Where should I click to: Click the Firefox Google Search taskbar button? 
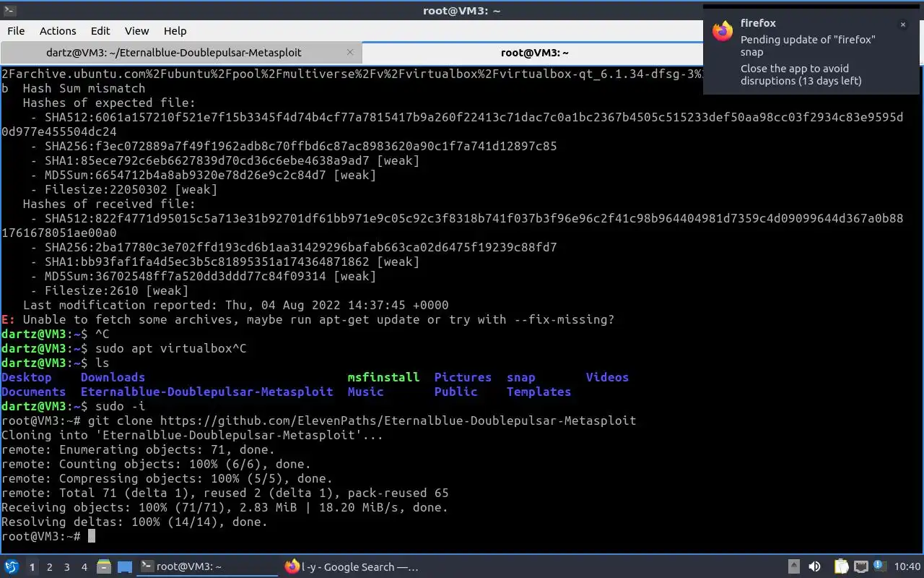352,567
